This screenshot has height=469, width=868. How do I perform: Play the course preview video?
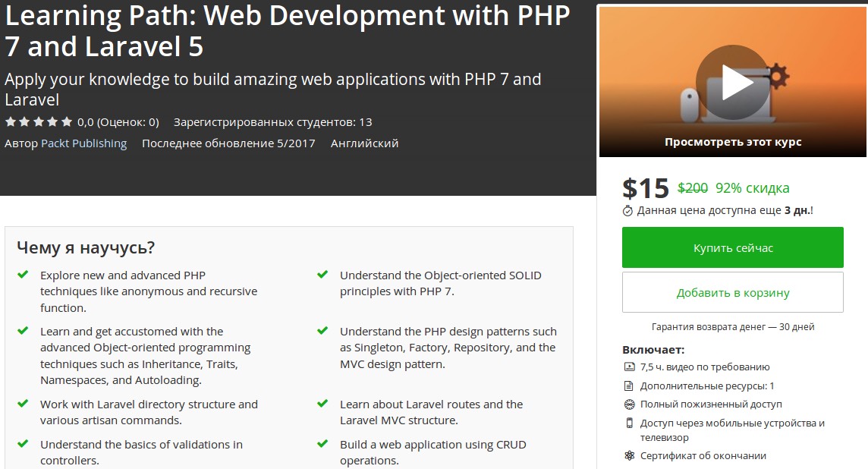coord(732,83)
